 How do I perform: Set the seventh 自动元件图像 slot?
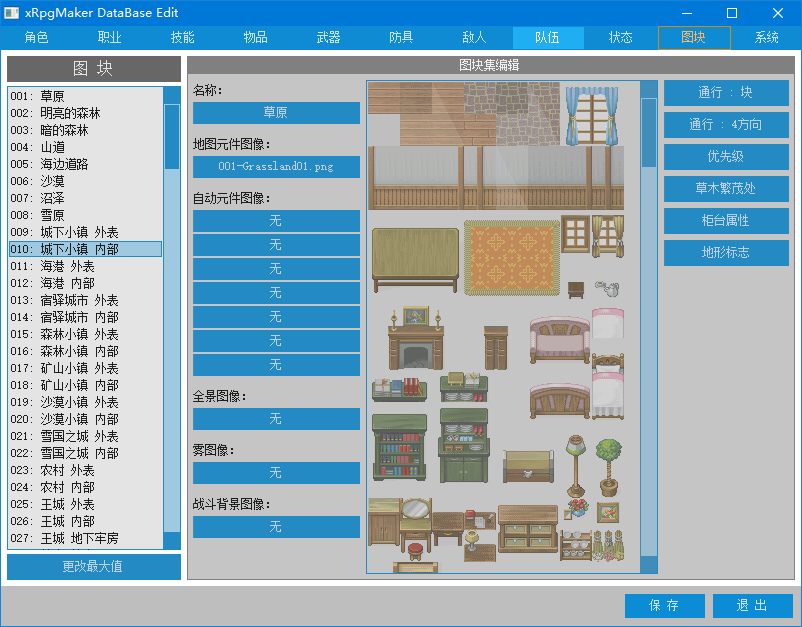276,365
